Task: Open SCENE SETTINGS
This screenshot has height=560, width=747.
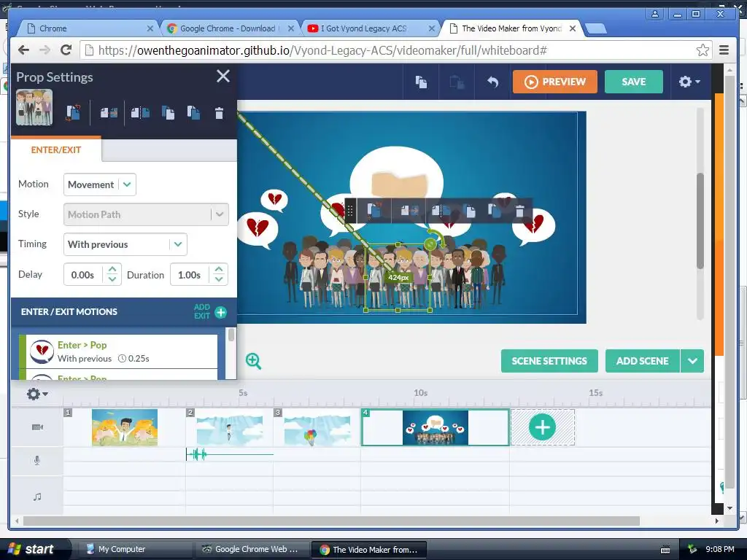Action: (x=549, y=361)
